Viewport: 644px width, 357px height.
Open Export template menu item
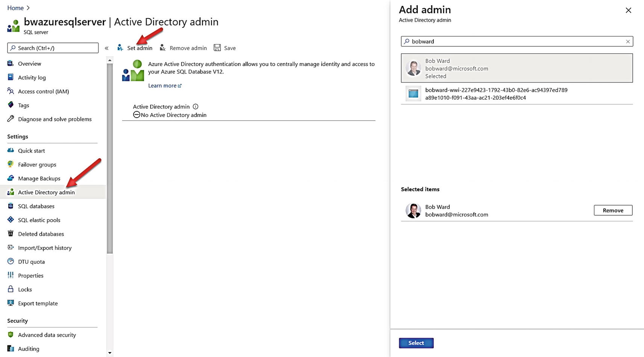coord(38,303)
